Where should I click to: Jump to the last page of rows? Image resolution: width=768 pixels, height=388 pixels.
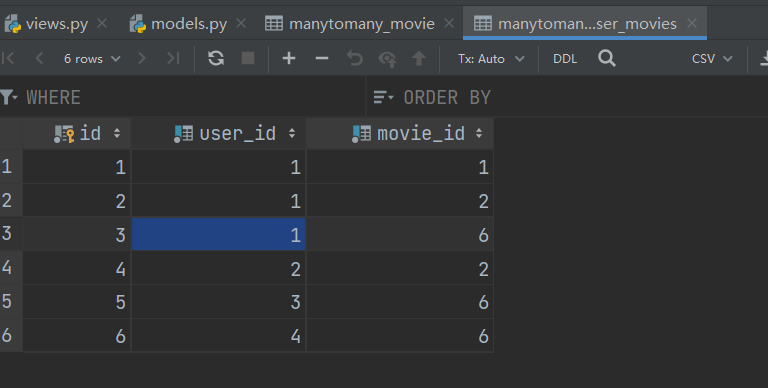click(x=173, y=58)
